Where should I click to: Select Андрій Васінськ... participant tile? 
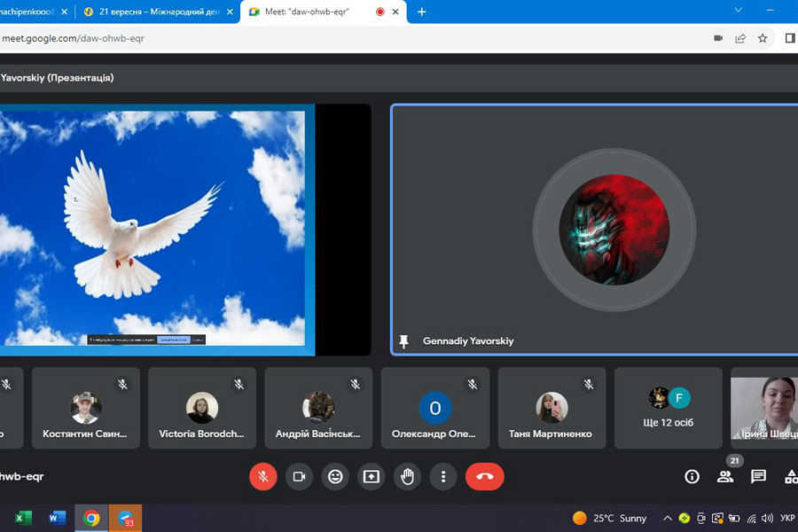click(318, 408)
